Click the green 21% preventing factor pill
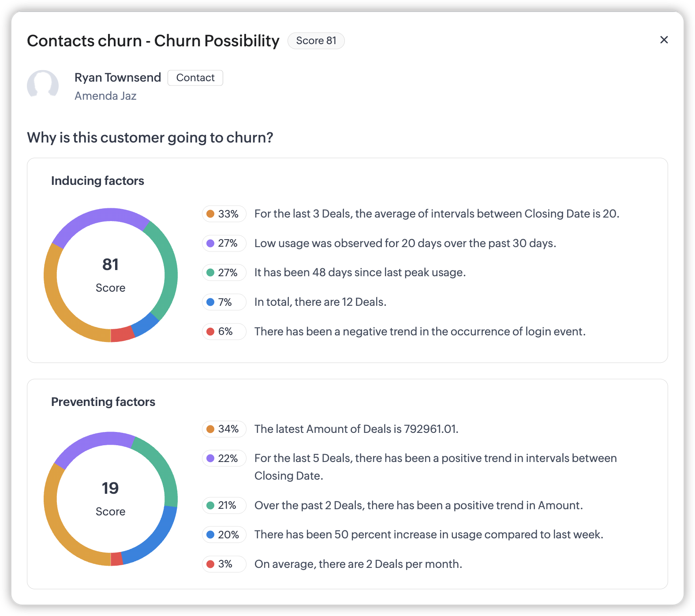 (224, 506)
